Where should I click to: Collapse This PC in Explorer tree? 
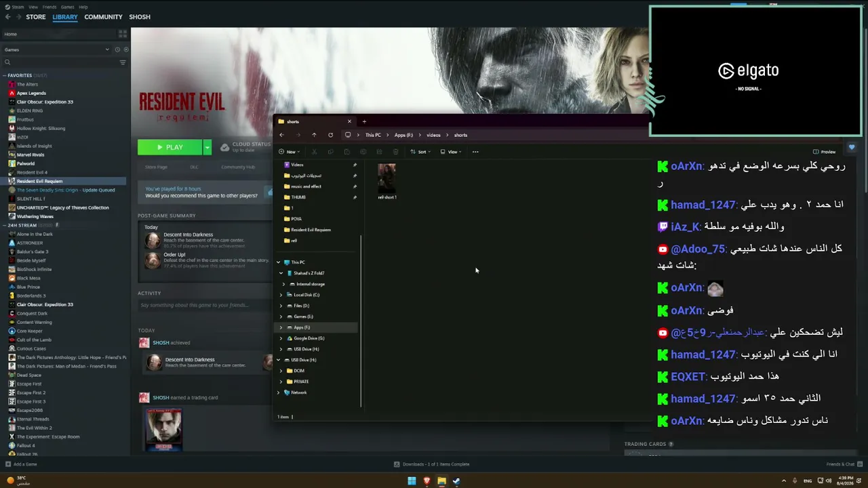tap(278, 262)
